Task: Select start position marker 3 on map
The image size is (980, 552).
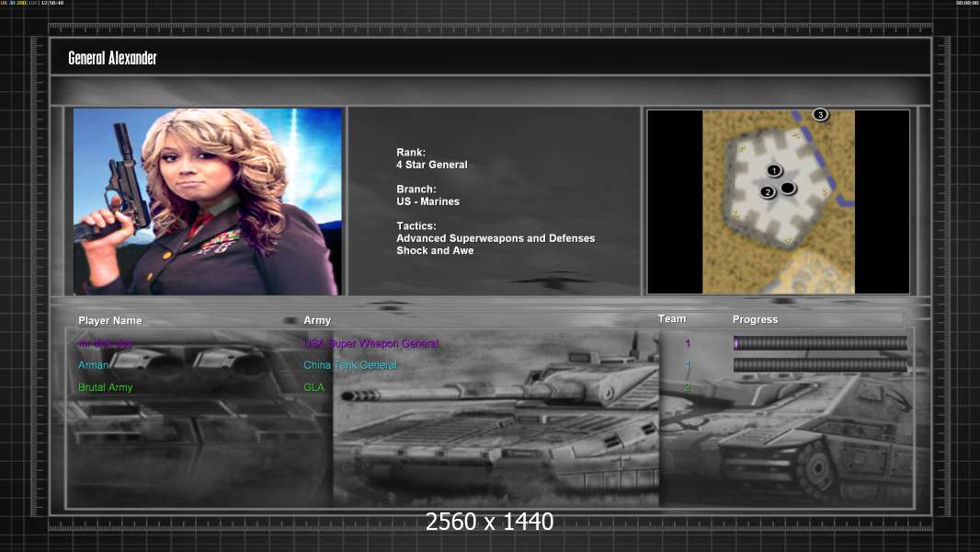Action: [820, 114]
